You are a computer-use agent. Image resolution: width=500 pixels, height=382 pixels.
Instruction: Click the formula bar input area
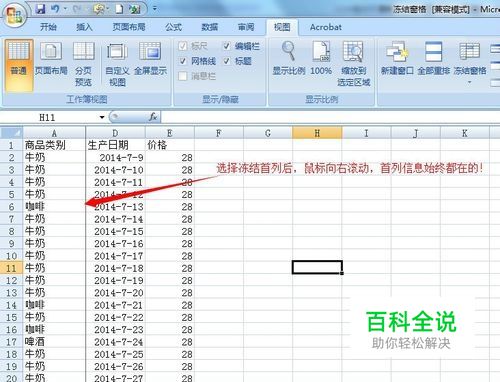click(330, 117)
